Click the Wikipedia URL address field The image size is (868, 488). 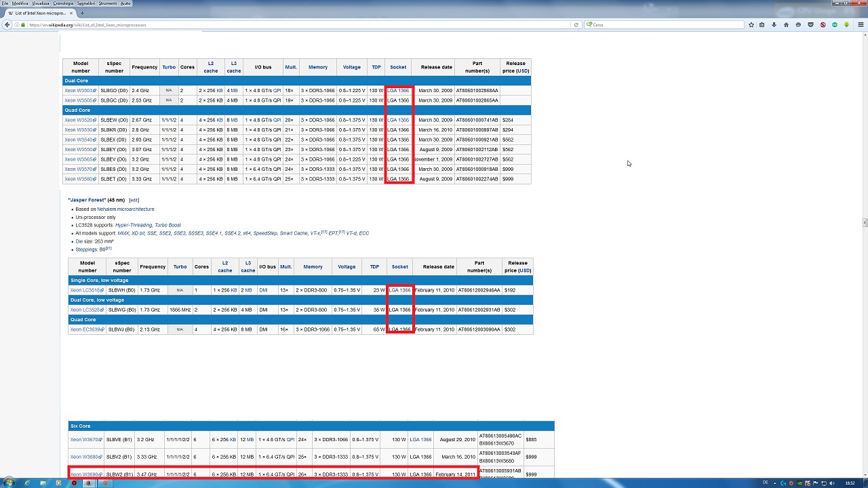point(298,24)
